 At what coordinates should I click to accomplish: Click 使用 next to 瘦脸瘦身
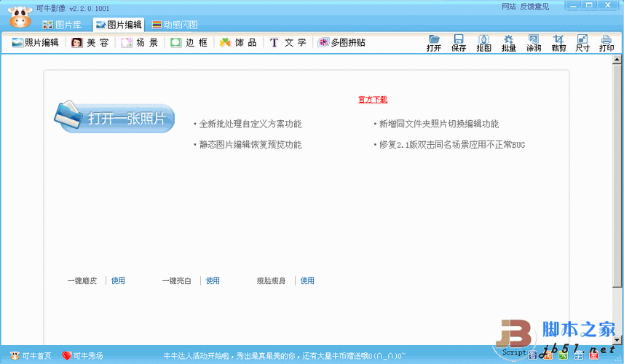pyautogui.click(x=307, y=280)
